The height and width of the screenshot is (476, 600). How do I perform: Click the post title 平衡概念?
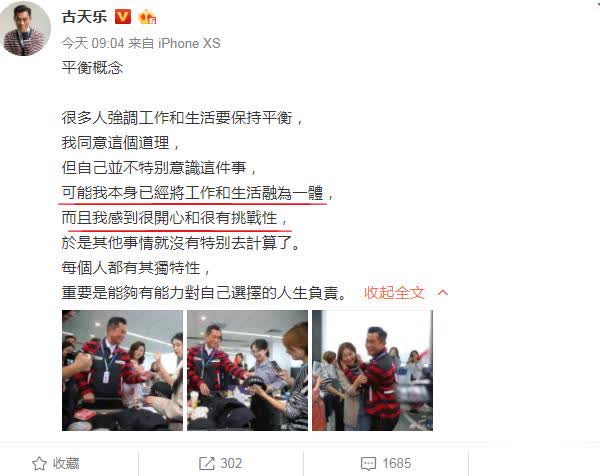[x=92, y=68]
